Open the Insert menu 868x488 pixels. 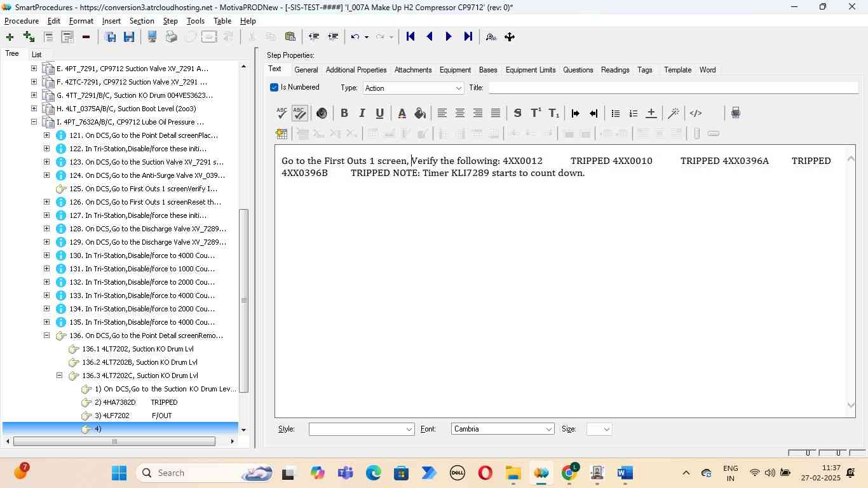pos(111,21)
